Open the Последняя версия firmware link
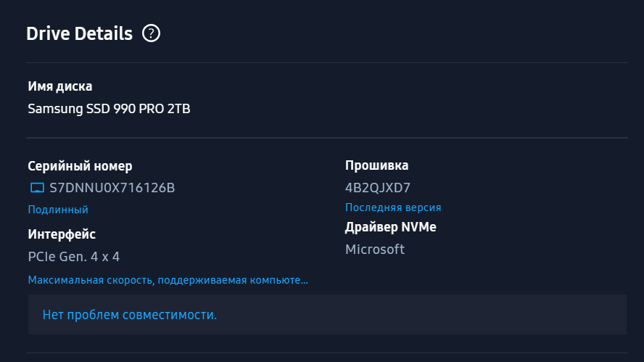Image resolution: width=644 pixels, height=362 pixels. click(393, 207)
